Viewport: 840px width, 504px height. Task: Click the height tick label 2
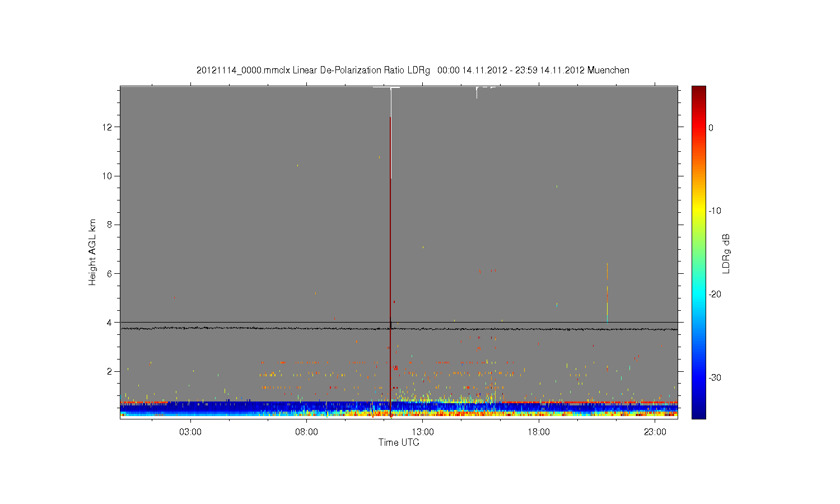coord(110,371)
